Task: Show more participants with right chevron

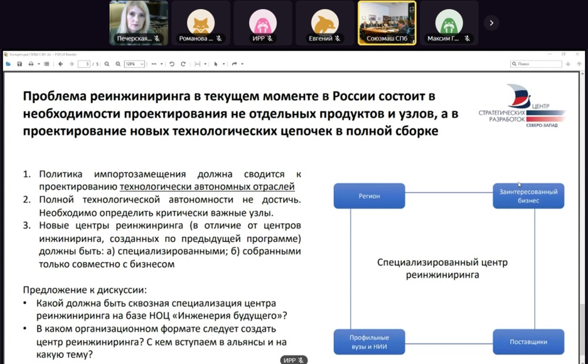Action: 491,23
